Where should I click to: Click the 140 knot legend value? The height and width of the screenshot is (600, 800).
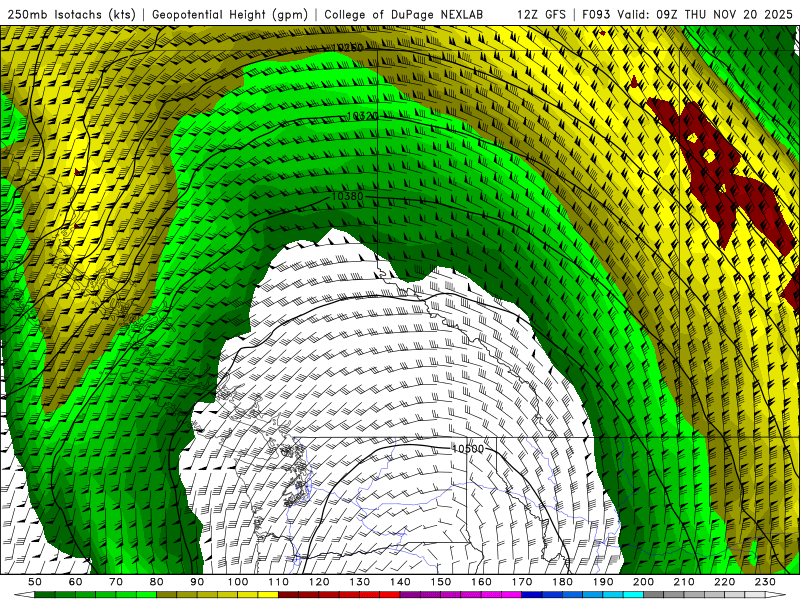(401, 582)
